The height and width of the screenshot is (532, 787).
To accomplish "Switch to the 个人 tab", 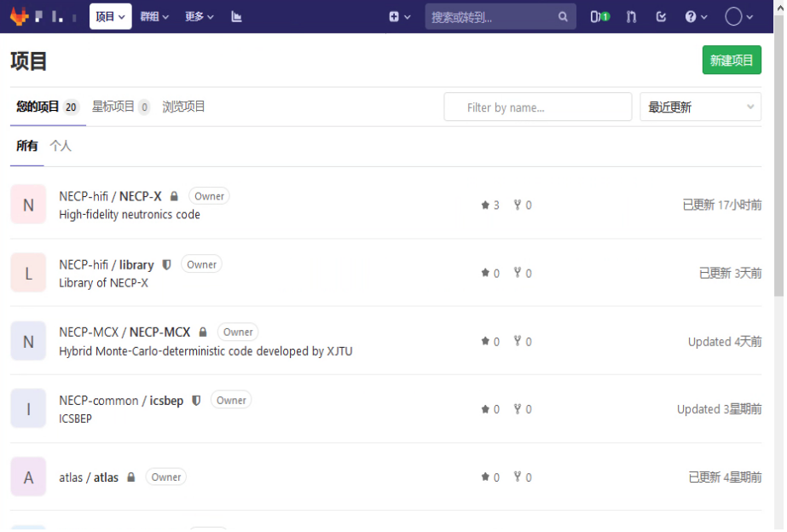I will click(x=61, y=146).
